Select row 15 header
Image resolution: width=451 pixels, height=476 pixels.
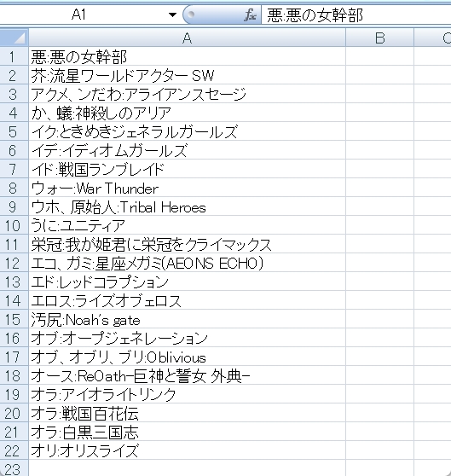[x=14, y=319]
